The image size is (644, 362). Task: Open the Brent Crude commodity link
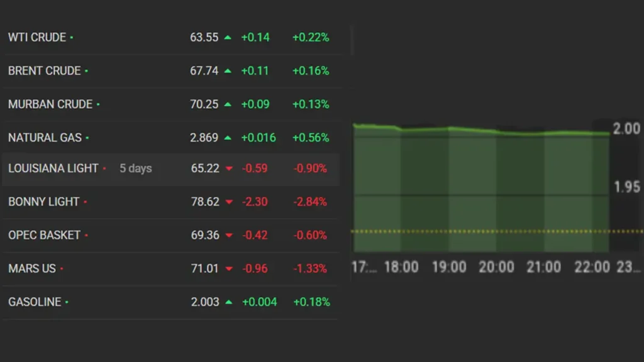point(44,71)
